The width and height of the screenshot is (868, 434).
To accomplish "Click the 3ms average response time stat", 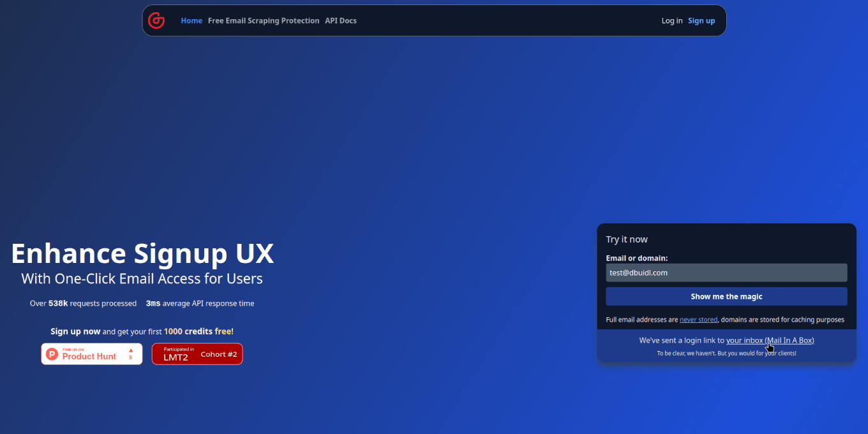I will 200,304.
